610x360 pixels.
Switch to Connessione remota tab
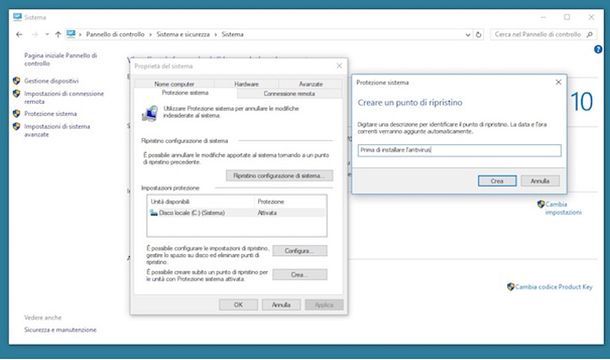(x=289, y=93)
